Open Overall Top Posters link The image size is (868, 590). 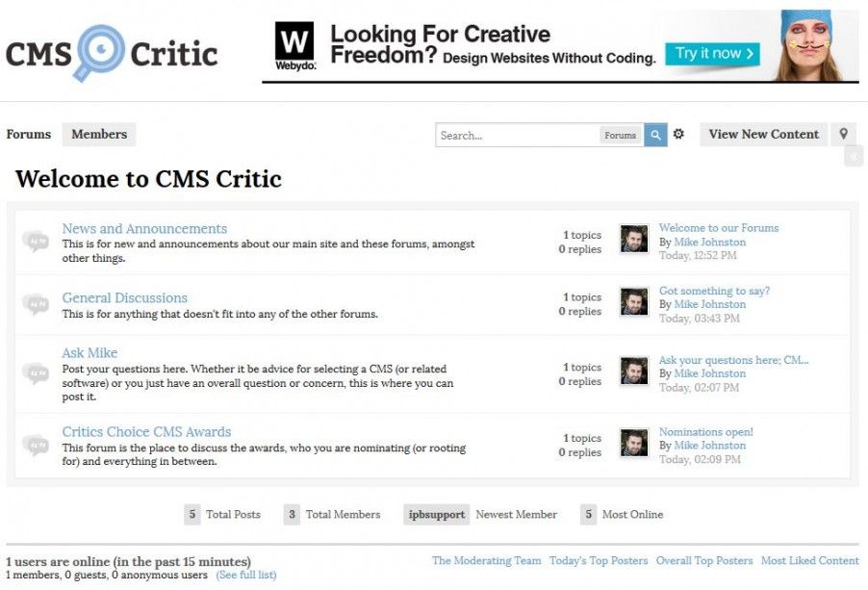pyautogui.click(x=704, y=560)
